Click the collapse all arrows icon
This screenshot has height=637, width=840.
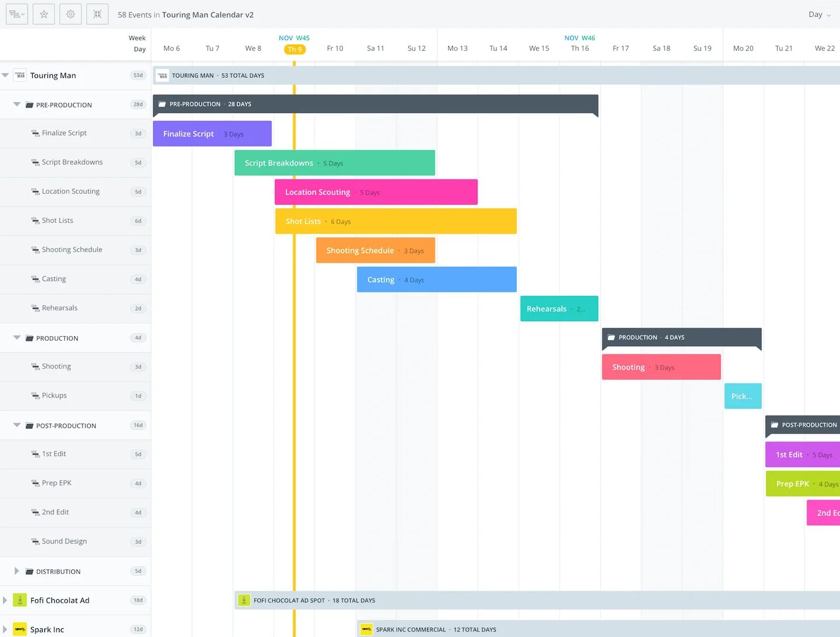pos(97,14)
